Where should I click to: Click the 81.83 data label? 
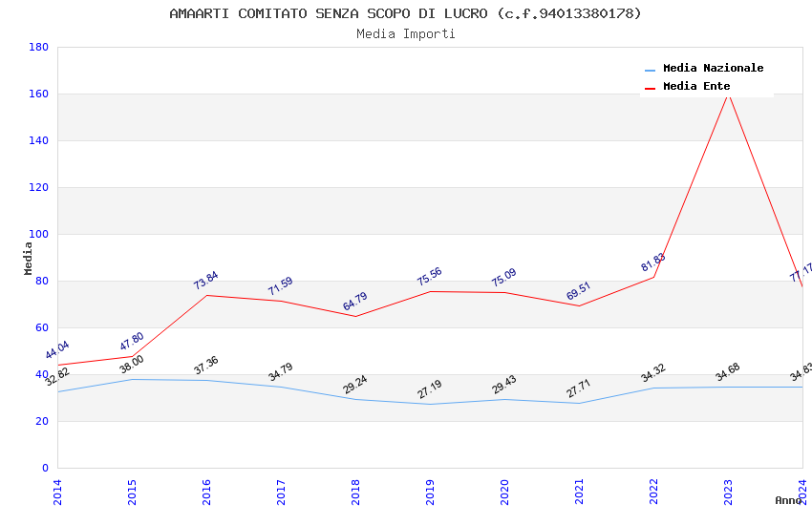(653, 262)
